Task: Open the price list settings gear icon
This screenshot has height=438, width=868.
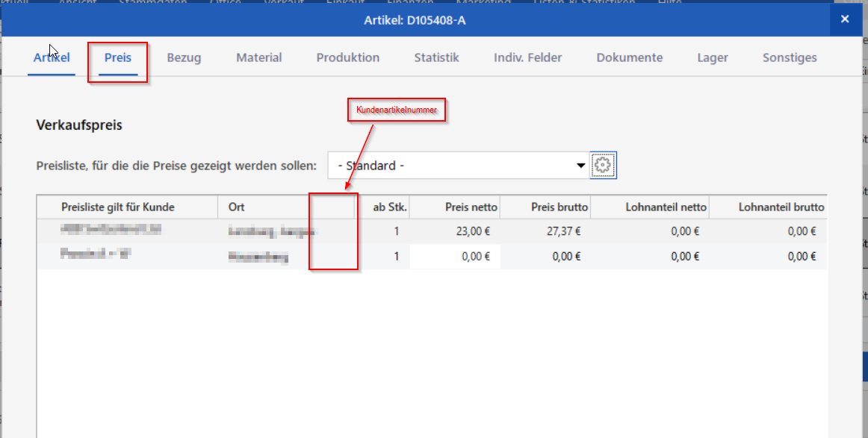Action: click(x=603, y=165)
